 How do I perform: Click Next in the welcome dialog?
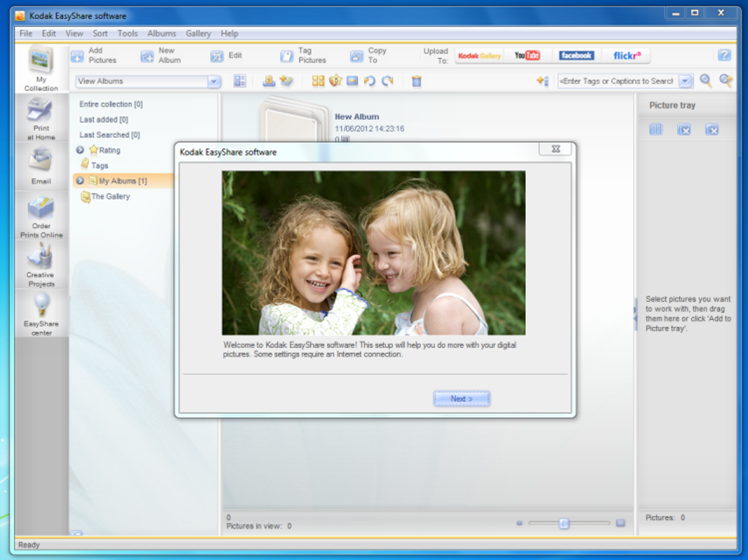[x=461, y=399]
